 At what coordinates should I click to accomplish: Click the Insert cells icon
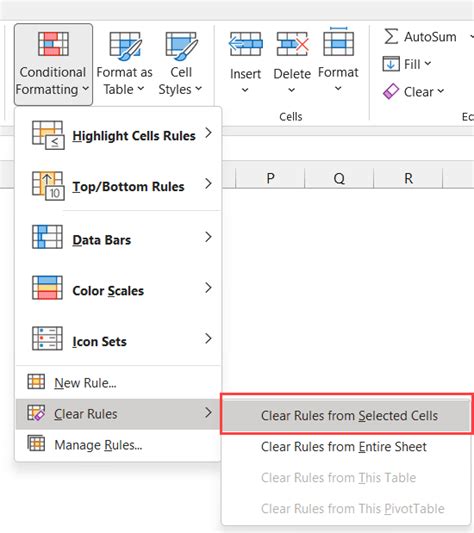(x=246, y=44)
